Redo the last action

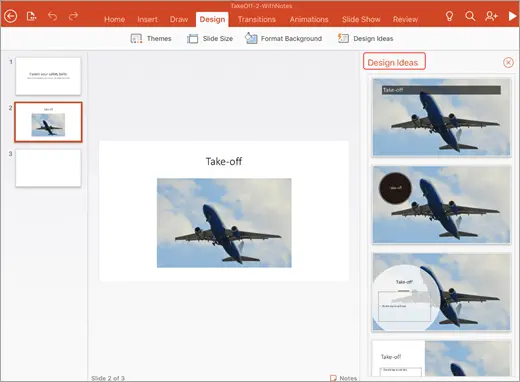pyautogui.click(x=73, y=16)
